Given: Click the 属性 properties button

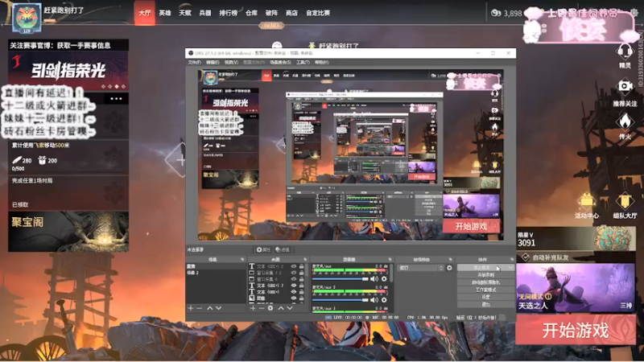Looking at the screenshot, I should pos(263,249).
